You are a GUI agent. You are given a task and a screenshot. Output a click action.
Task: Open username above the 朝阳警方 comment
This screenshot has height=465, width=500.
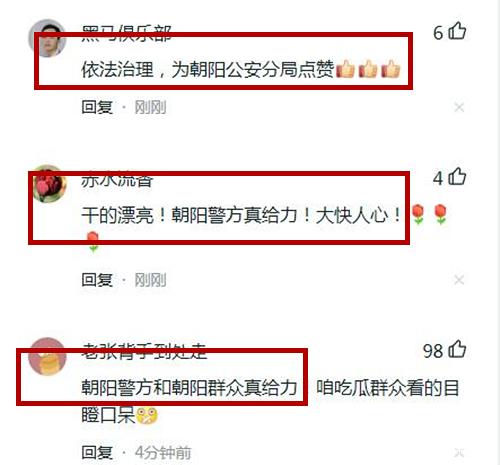144,352
